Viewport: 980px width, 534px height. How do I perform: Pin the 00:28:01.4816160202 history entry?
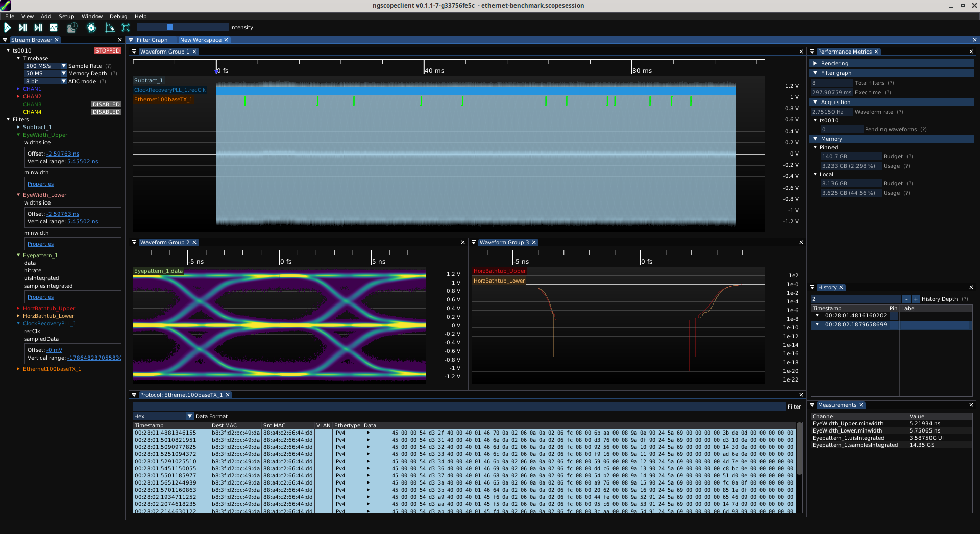tap(893, 316)
